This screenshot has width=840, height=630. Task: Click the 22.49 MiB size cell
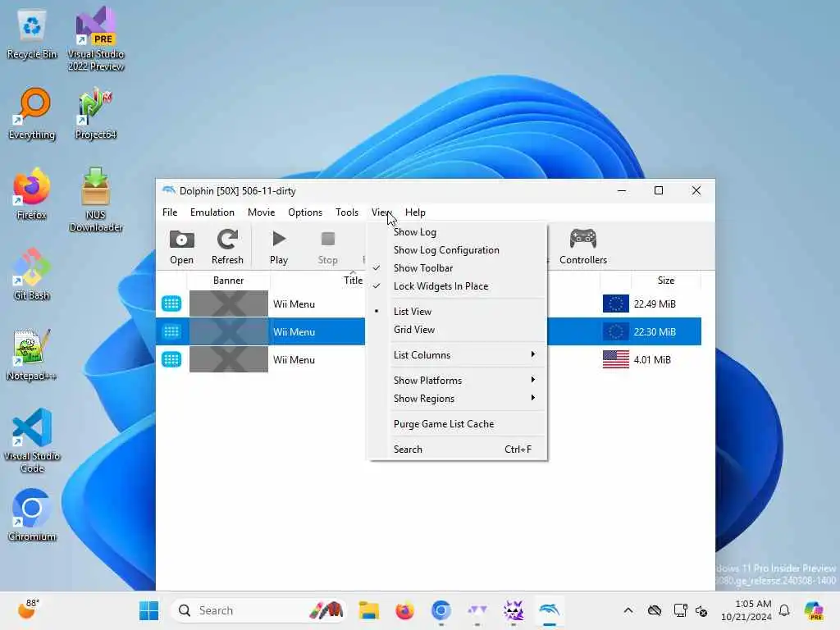pos(655,304)
